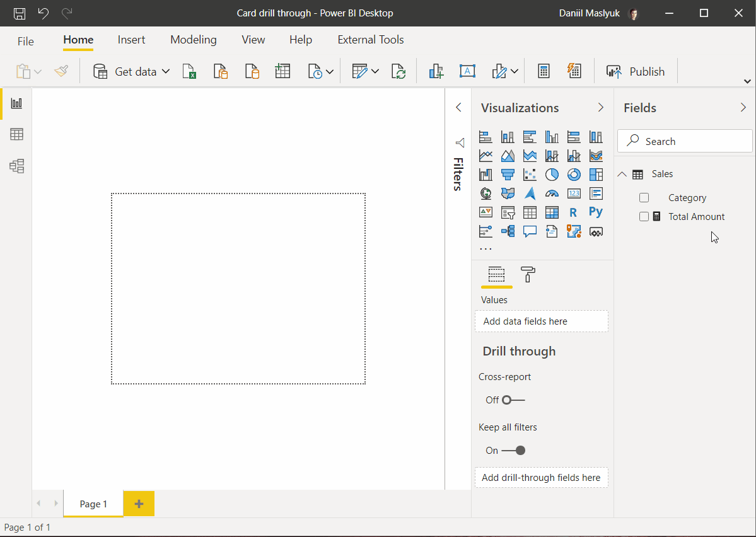Open the File menu
The height and width of the screenshot is (537, 756).
[x=26, y=41]
